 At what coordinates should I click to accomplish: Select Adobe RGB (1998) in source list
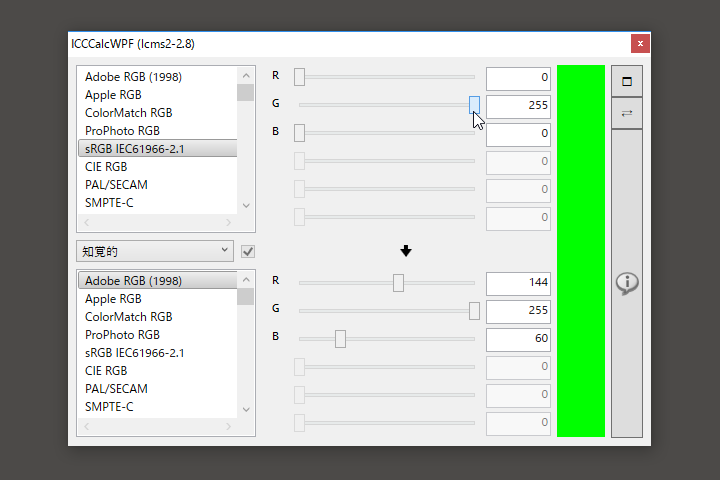pos(158,77)
